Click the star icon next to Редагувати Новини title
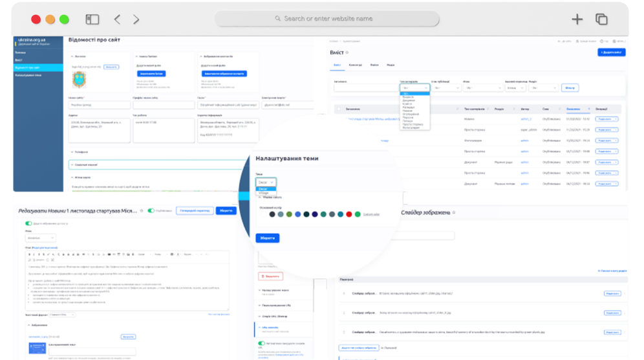Screen dimensions: 644x360 [x=142, y=210]
